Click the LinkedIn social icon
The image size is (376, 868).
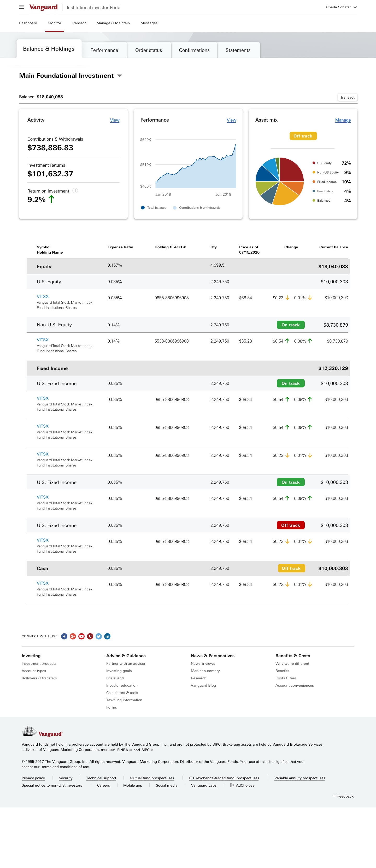(x=107, y=636)
